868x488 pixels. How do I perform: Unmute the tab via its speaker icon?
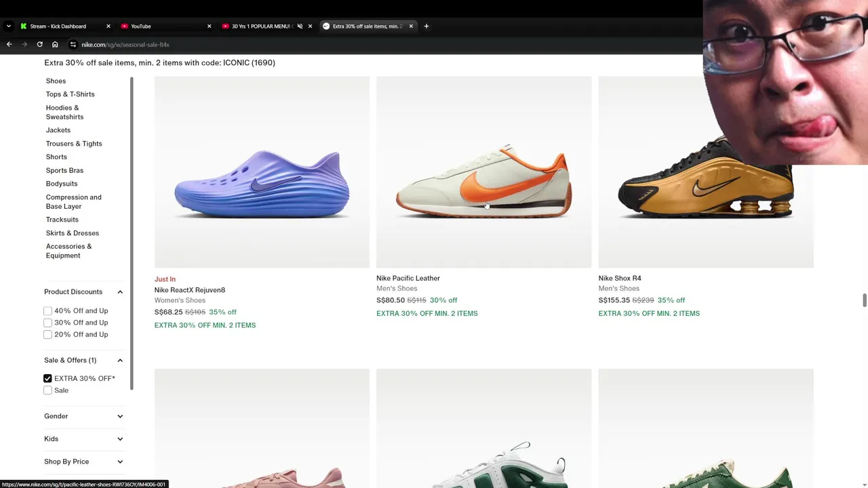click(299, 26)
